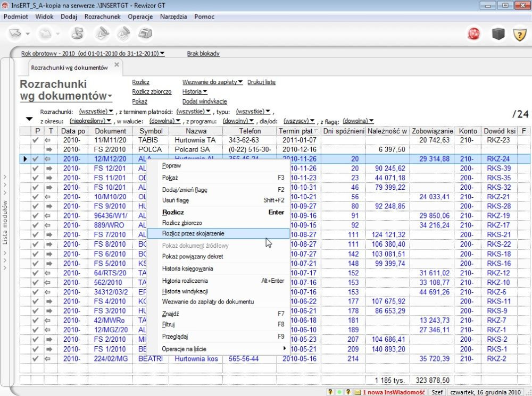Toggle P checkmark in the 11/M11/20 row
Image resolution: width=532 pixels, height=396 pixels.
[x=36, y=140]
